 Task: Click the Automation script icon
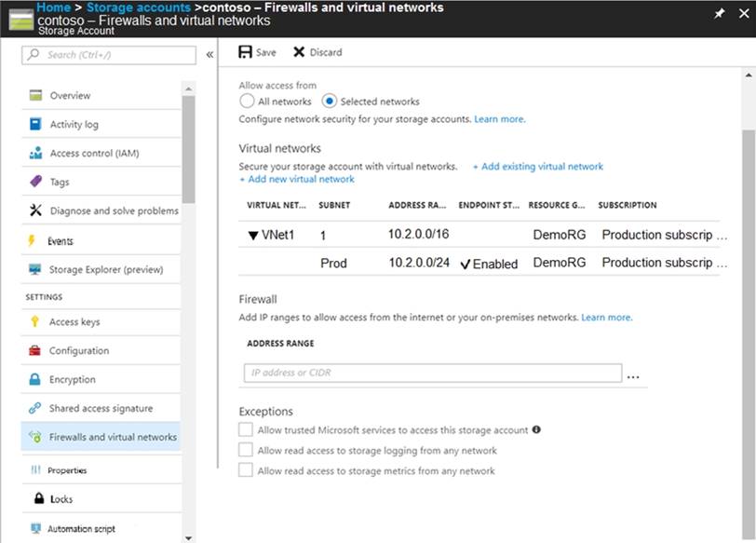(35, 528)
